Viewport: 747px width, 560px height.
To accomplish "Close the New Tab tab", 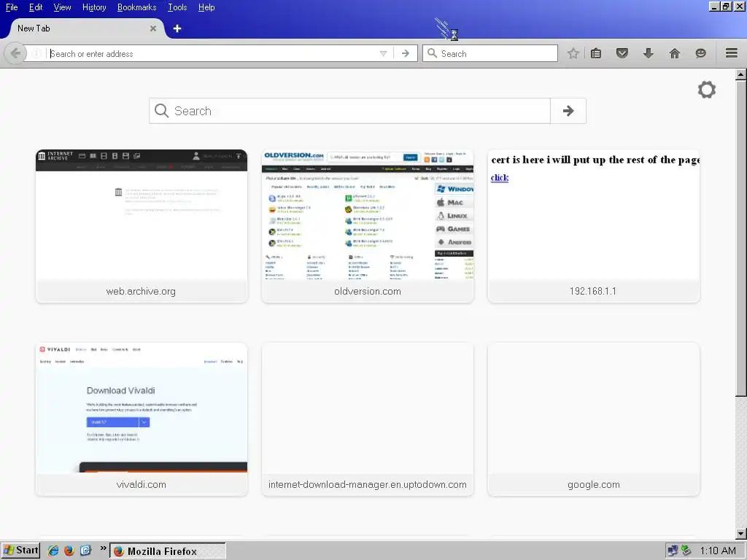I will click(153, 28).
